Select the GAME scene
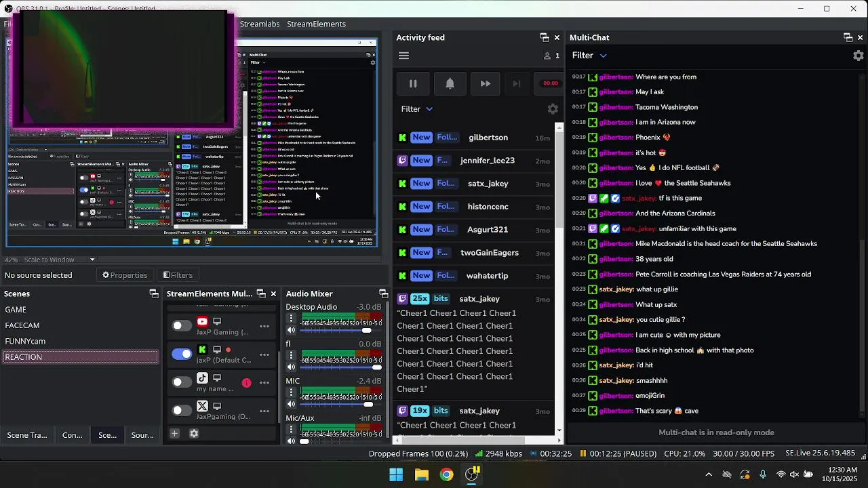Viewport: 868px width, 488px height. coord(80,309)
